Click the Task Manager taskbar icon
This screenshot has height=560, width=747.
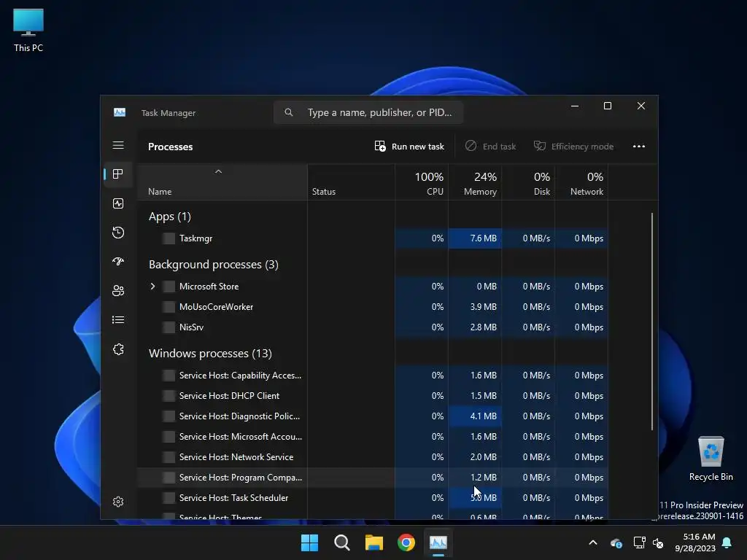(x=438, y=542)
